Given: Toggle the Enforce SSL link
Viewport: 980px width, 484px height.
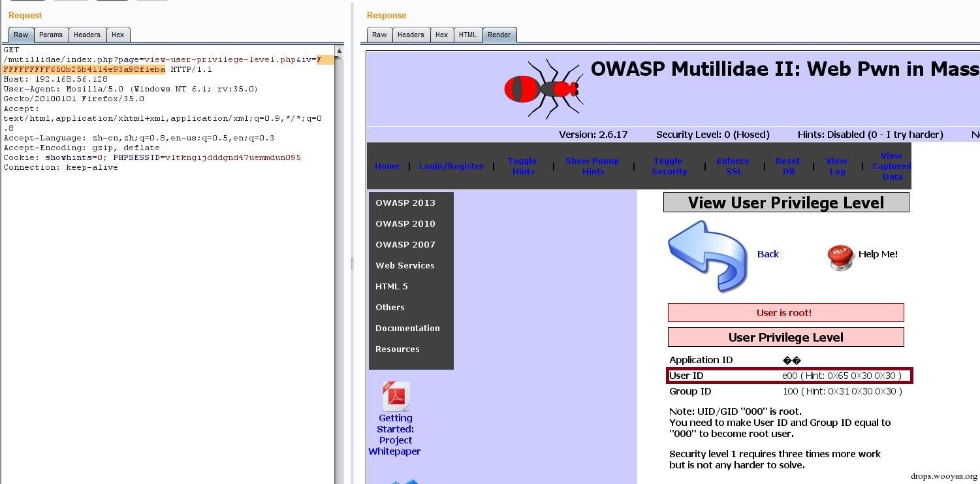Looking at the screenshot, I should [733, 166].
